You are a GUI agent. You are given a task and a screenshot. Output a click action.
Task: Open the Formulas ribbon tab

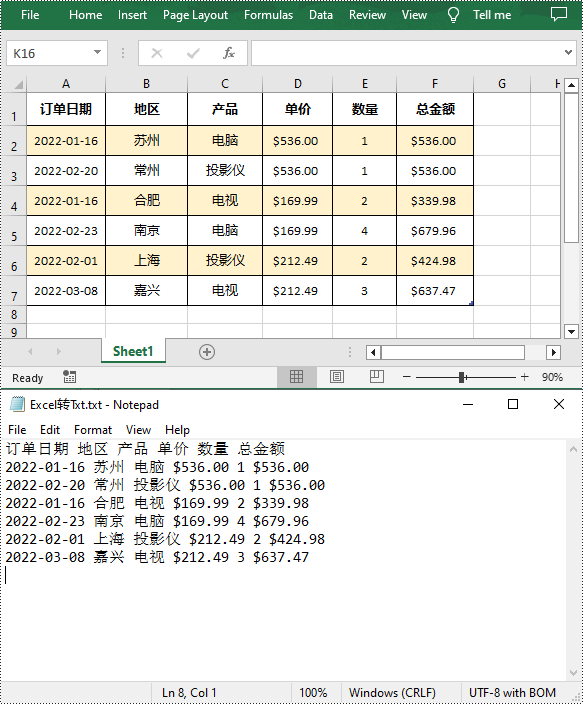(x=269, y=15)
